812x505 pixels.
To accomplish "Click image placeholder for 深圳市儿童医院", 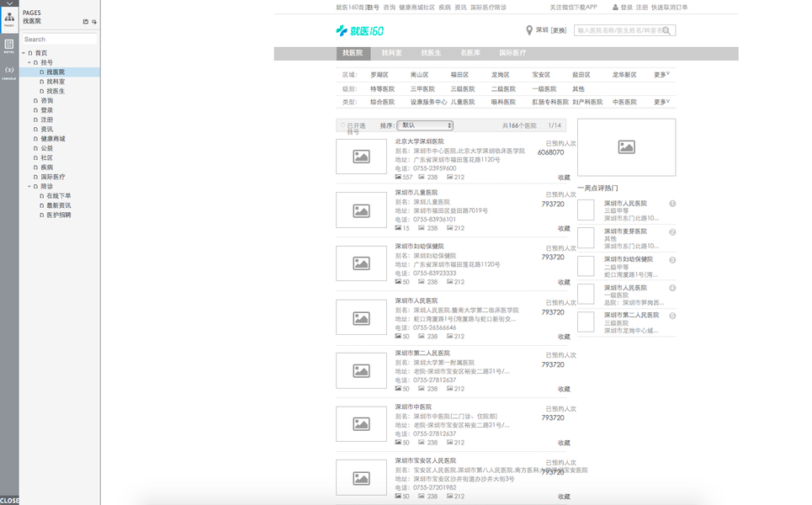I will tap(362, 210).
